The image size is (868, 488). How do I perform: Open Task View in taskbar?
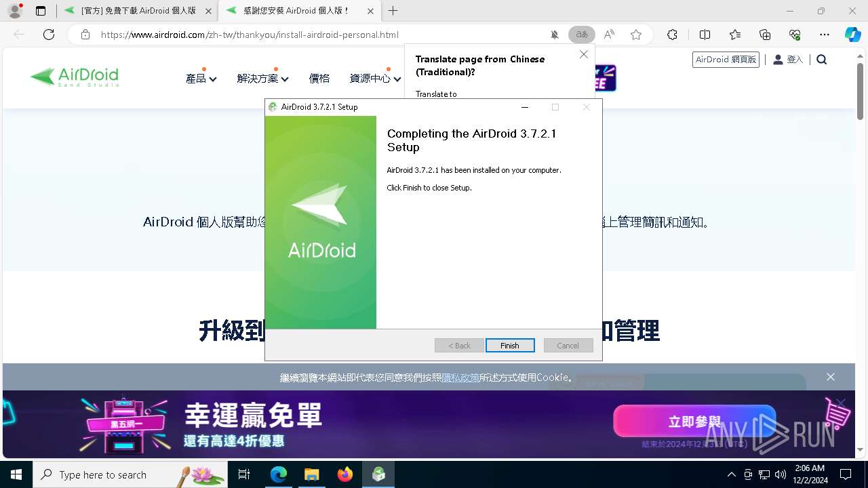coord(244,474)
